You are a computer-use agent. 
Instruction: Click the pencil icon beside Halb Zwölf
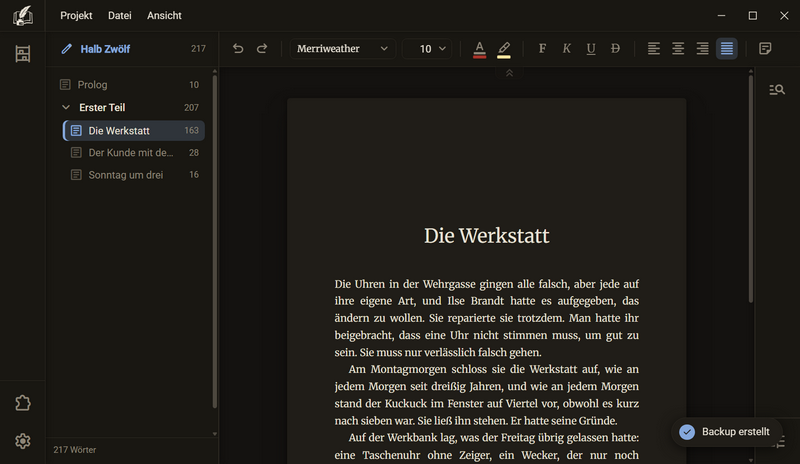(66, 49)
